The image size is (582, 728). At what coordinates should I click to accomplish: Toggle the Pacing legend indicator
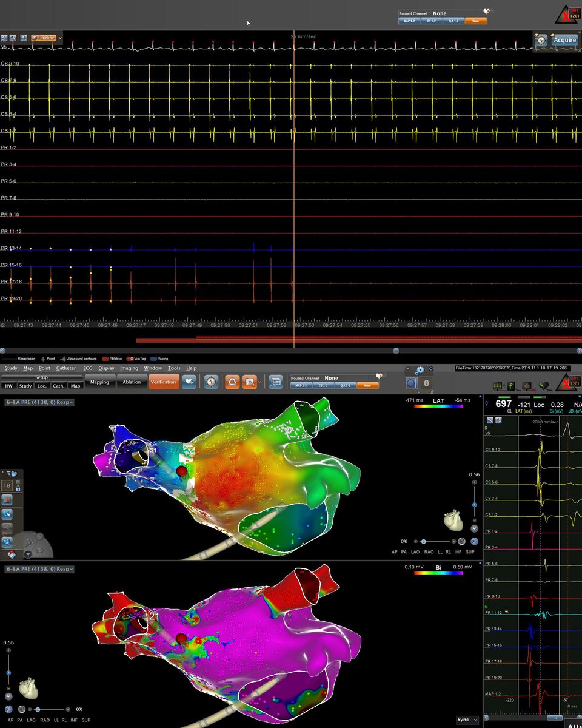pos(159,359)
